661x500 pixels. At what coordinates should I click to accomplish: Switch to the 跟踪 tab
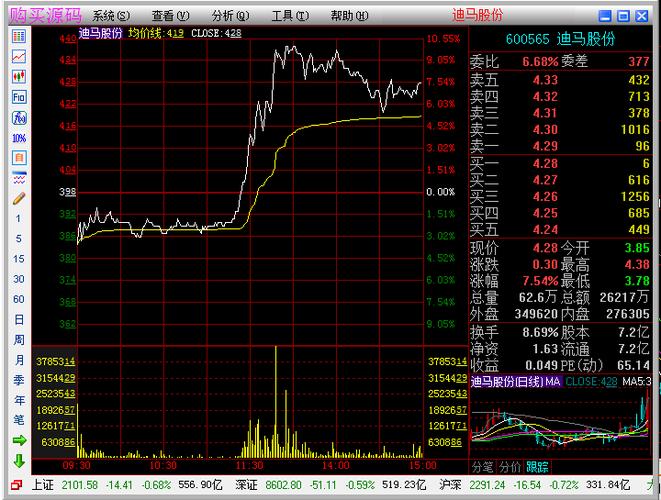tap(537, 467)
